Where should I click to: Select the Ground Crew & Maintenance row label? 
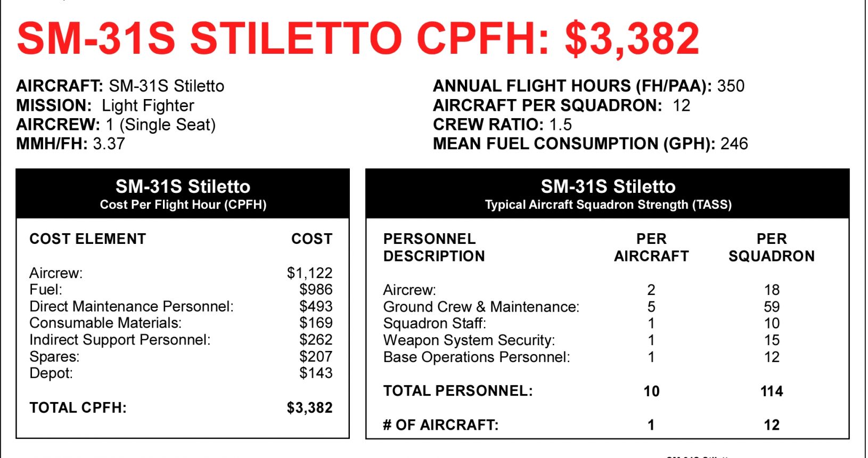(481, 307)
